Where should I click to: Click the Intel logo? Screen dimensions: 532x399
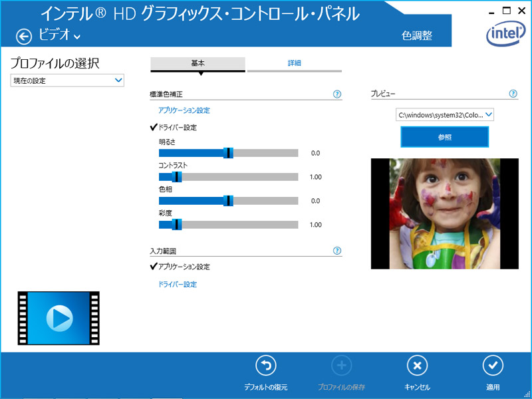click(x=505, y=31)
